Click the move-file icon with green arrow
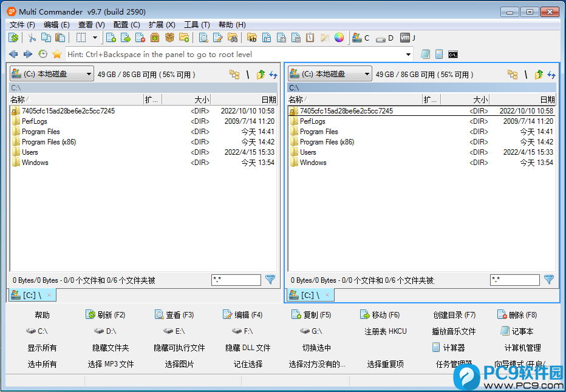Image resolution: width=566 pixels, height=392 pixels. (125, 38)
